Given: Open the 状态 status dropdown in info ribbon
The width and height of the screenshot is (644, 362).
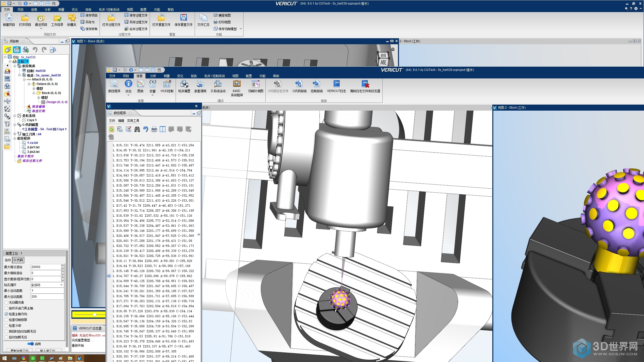Looking at the screenshot, I should pyautogui.click(x=128, y=95).
